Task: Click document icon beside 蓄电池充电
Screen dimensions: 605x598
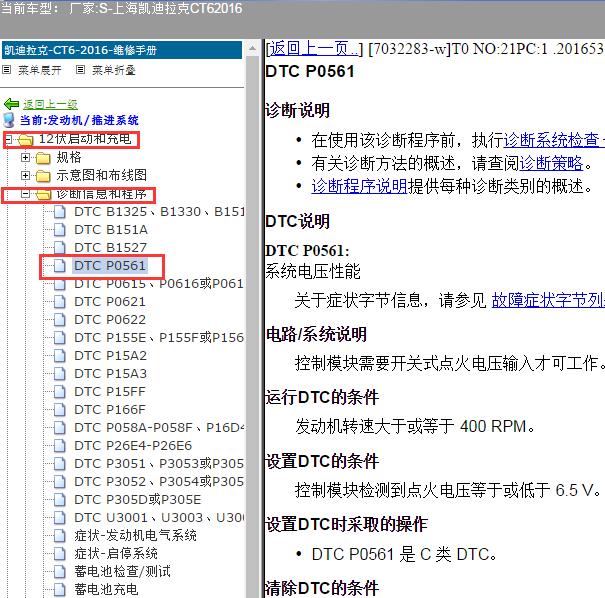Action: 59,590
